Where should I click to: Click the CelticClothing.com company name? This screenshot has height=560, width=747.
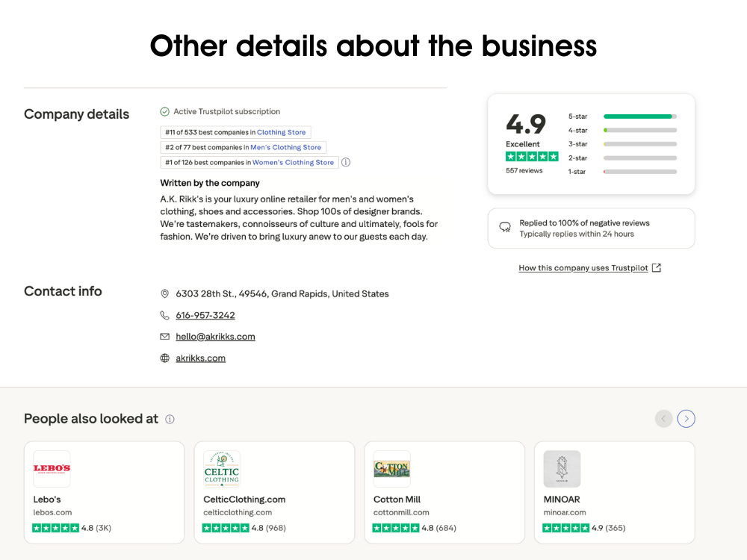[244, 500]
